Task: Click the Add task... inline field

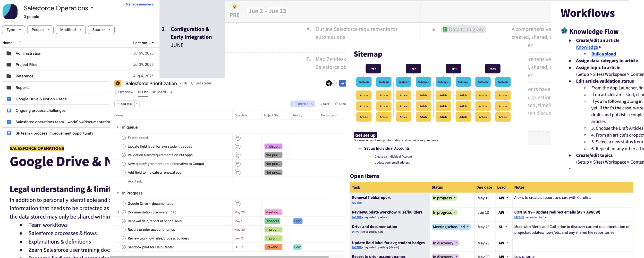Action: (136, 181)
